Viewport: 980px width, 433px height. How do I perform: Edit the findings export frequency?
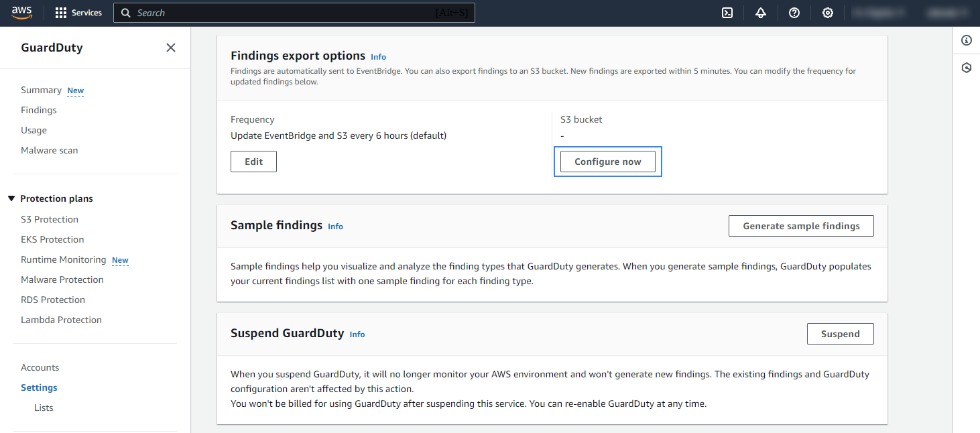pos(253,162)
